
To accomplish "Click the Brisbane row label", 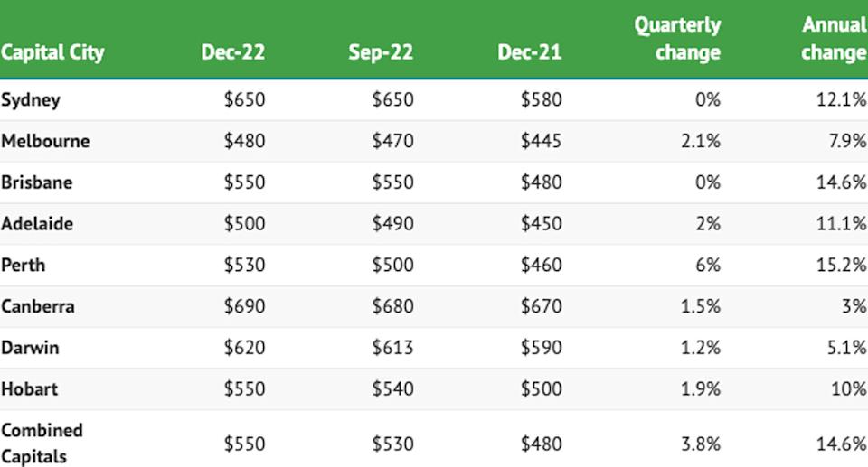I will point(37,182).
